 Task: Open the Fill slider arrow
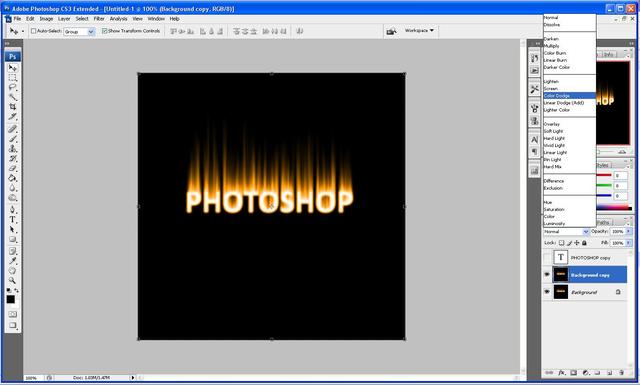[629, 243]
